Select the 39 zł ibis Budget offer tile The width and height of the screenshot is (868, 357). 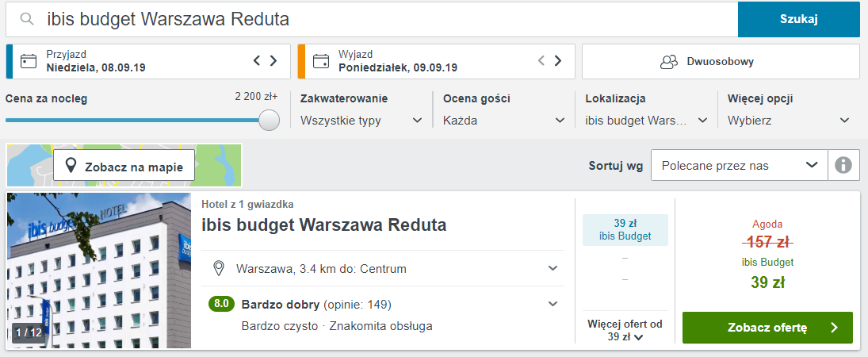(625, 230)
